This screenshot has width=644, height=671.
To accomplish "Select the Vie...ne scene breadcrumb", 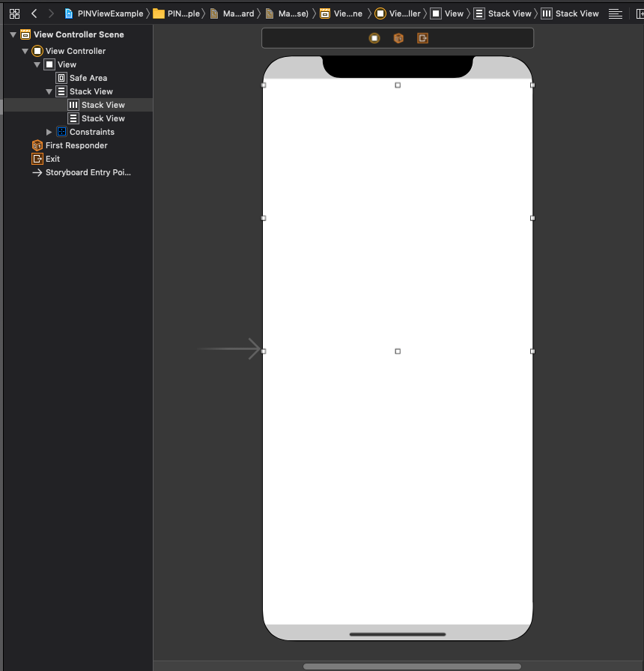I will click(x=341, y=13).
